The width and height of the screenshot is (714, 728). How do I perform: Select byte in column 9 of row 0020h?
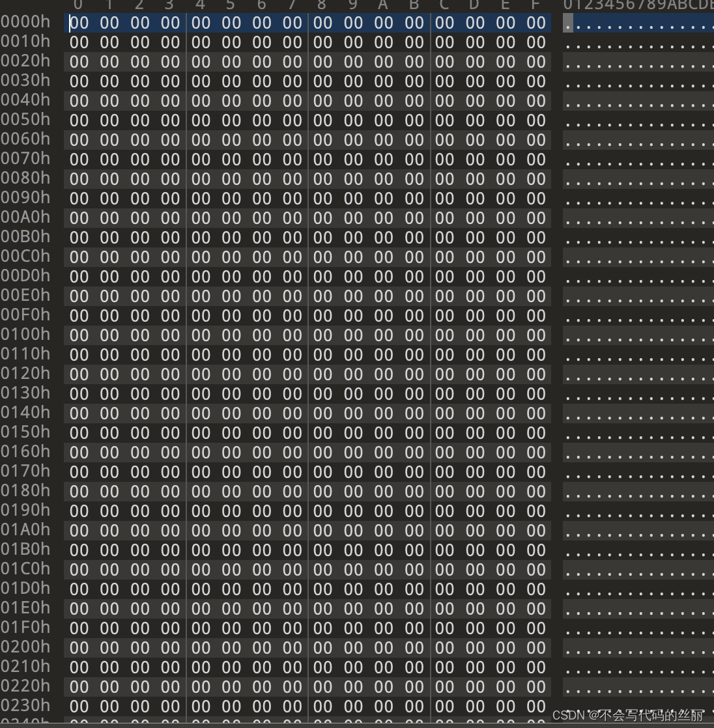353,62
